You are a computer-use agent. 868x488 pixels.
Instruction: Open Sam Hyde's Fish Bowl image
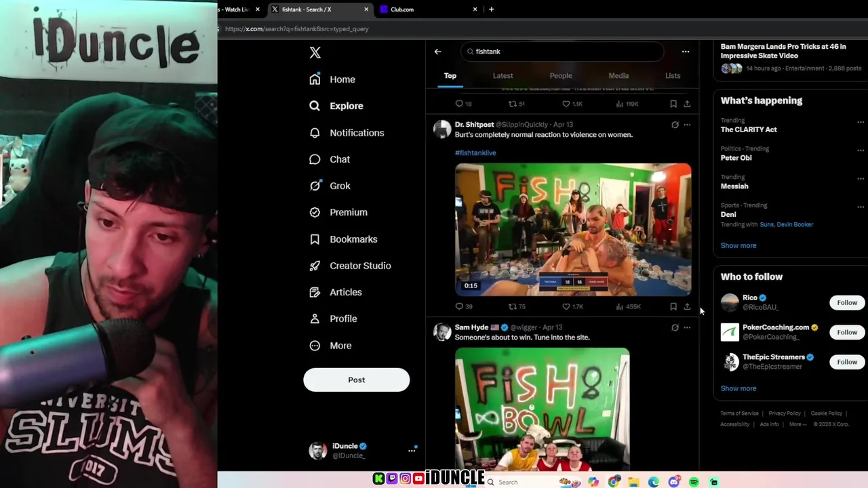542,409
